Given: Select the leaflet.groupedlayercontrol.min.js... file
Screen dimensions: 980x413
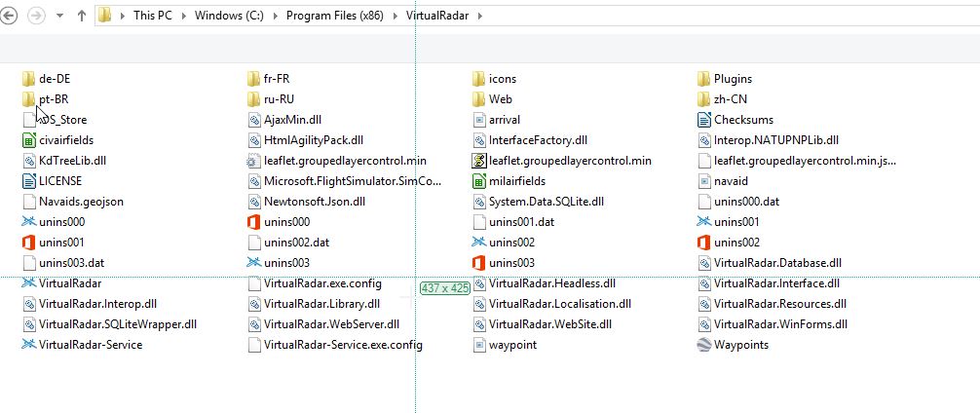Looking at the screenshot, I should tap(797, 161).
